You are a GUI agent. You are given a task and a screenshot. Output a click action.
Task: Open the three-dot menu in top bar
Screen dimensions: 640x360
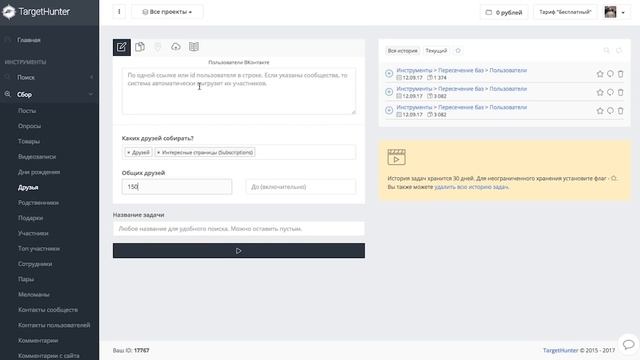(119, 12)
